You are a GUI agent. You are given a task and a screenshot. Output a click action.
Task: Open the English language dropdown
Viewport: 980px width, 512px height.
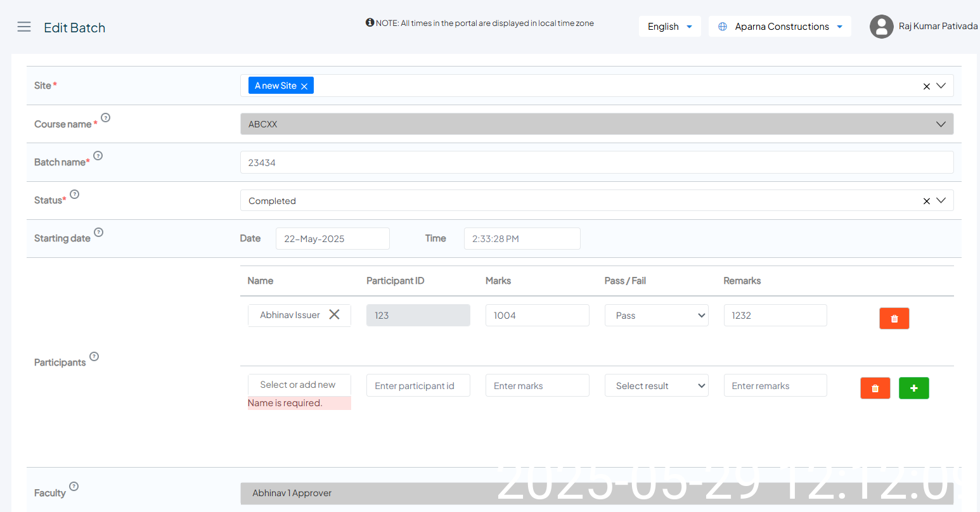[x=669, y=27]
